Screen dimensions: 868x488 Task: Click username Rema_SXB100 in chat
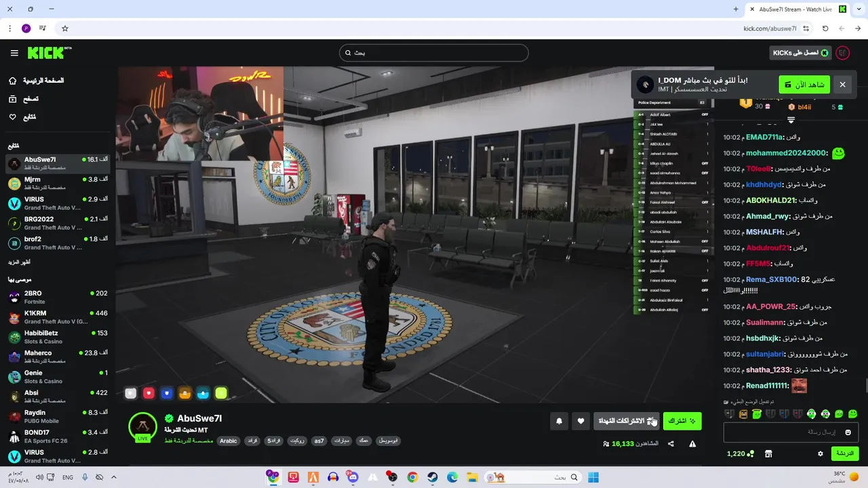[x=772, y=279]
